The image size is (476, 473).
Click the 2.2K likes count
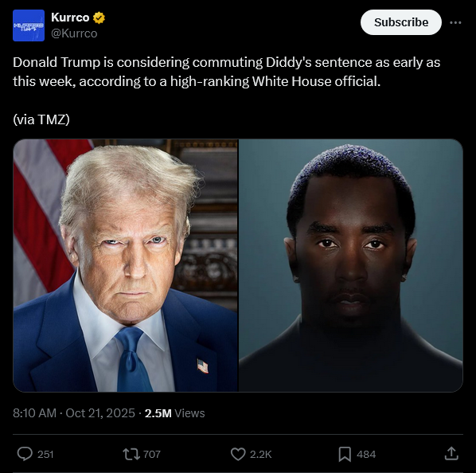(x=261, y=454)
